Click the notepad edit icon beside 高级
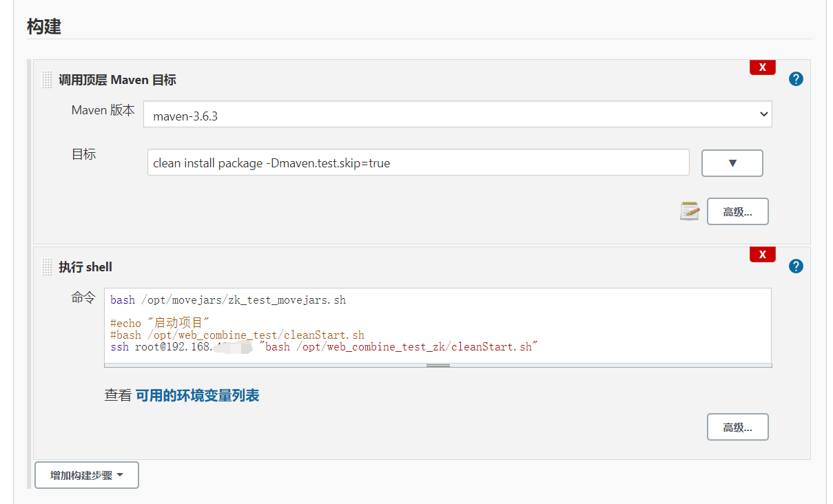Viewport: 833px width, 504px height. pyautogui.click(x=690, y=211)
